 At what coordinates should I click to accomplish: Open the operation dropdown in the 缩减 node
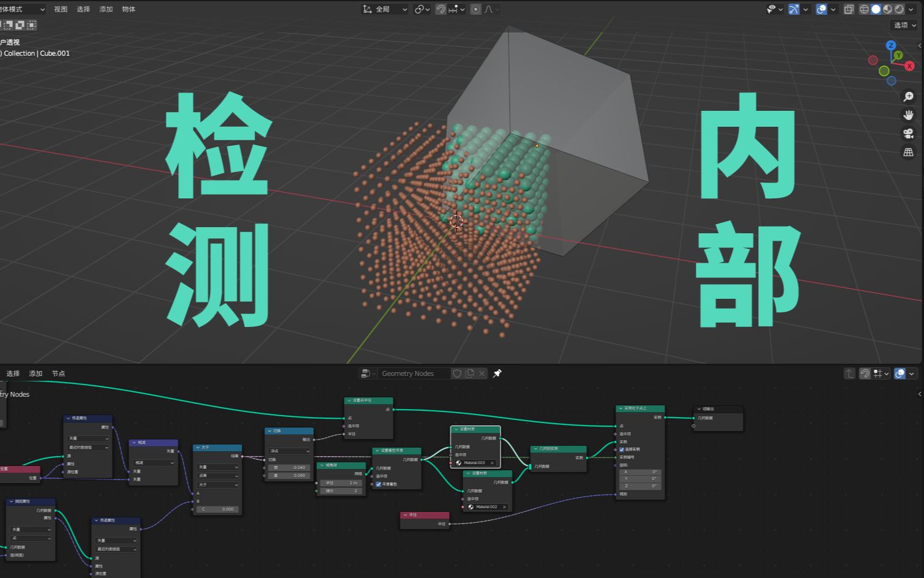click(x=153, y=463)
